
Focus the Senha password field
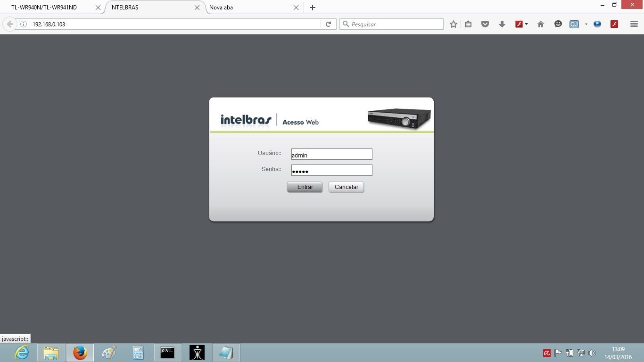point(331,170)
